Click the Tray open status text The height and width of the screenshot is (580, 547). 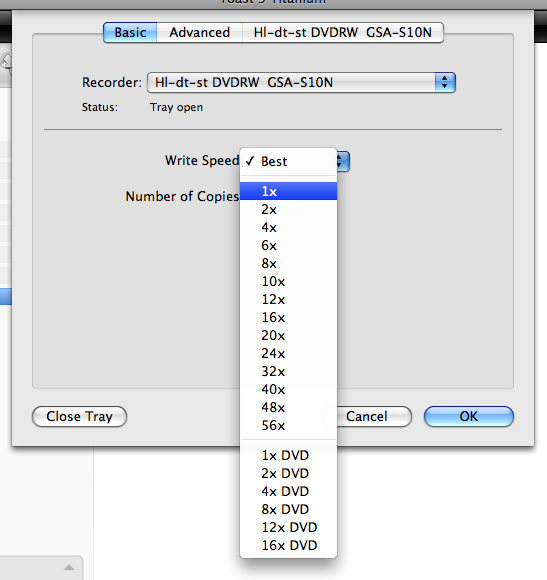point(176,107)
